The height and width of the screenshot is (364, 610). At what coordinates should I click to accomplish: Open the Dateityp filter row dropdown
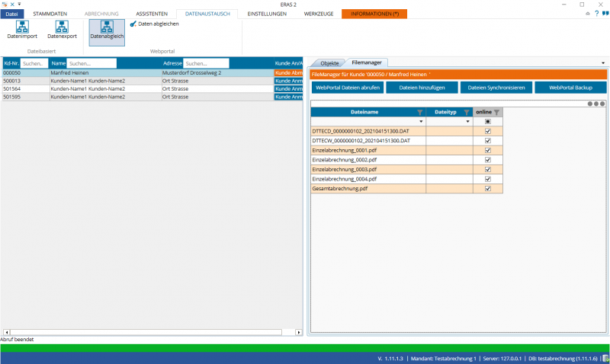467,122
